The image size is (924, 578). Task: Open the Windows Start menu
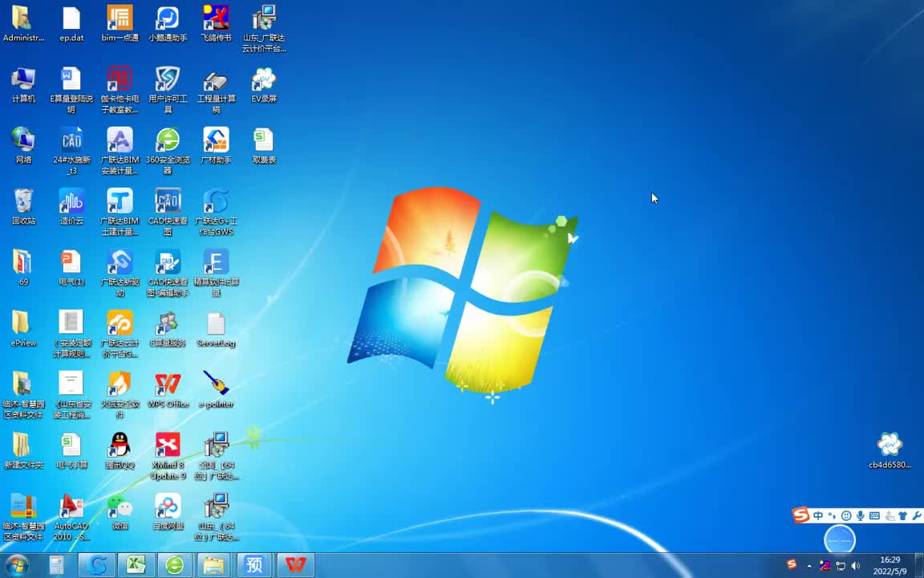click(17, 566)
